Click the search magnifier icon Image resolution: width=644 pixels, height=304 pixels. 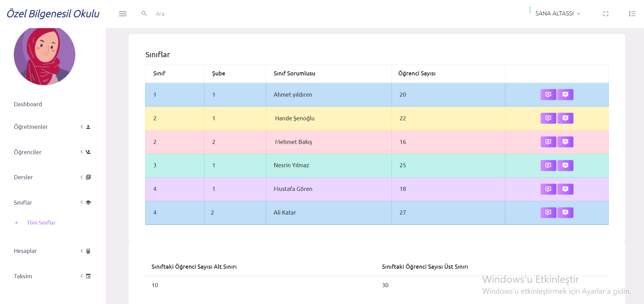[144, 13]
